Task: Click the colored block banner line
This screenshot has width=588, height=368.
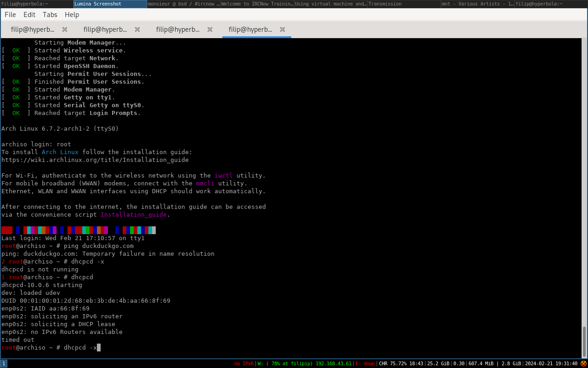Action: (79, 230)
